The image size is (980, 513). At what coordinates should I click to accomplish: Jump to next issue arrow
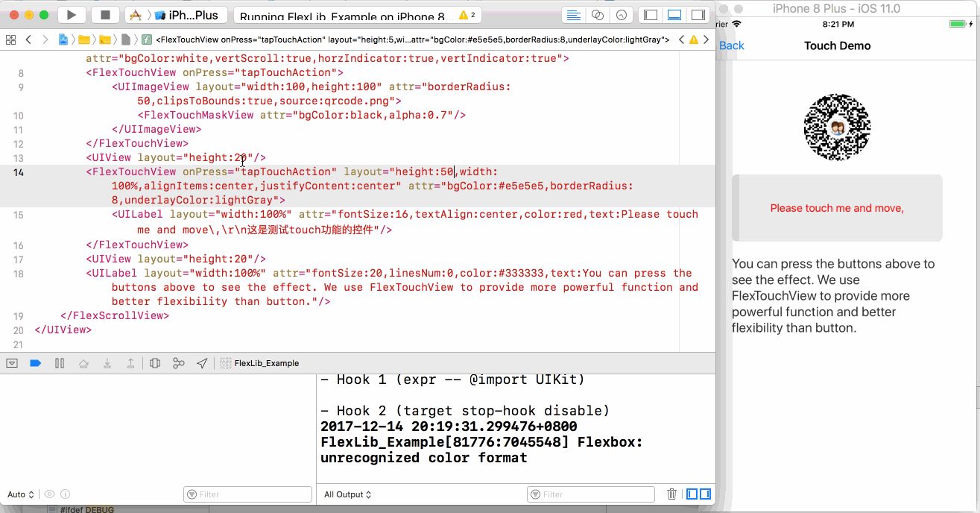[x=707, y=40]
